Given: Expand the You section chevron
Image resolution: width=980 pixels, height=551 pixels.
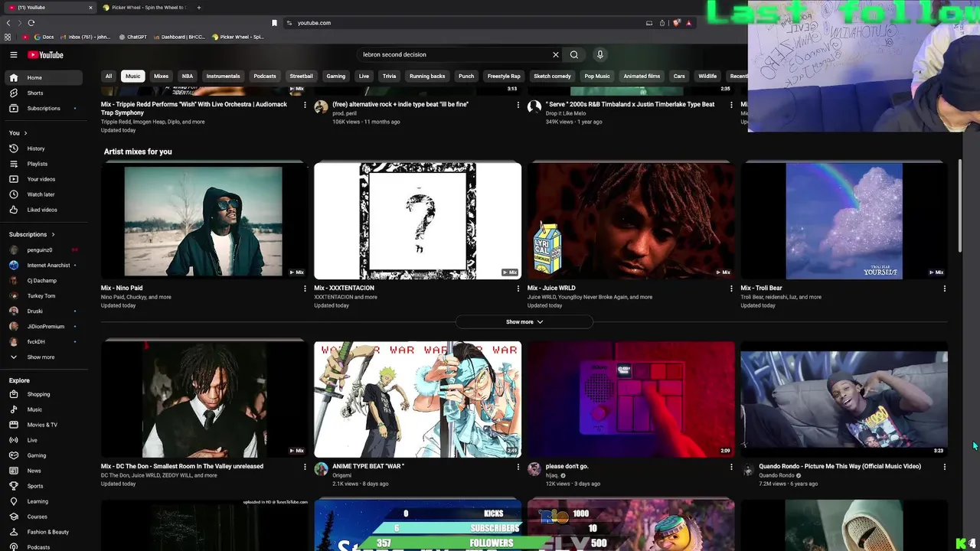Looking at the screenshot, I should pos(25,133).
